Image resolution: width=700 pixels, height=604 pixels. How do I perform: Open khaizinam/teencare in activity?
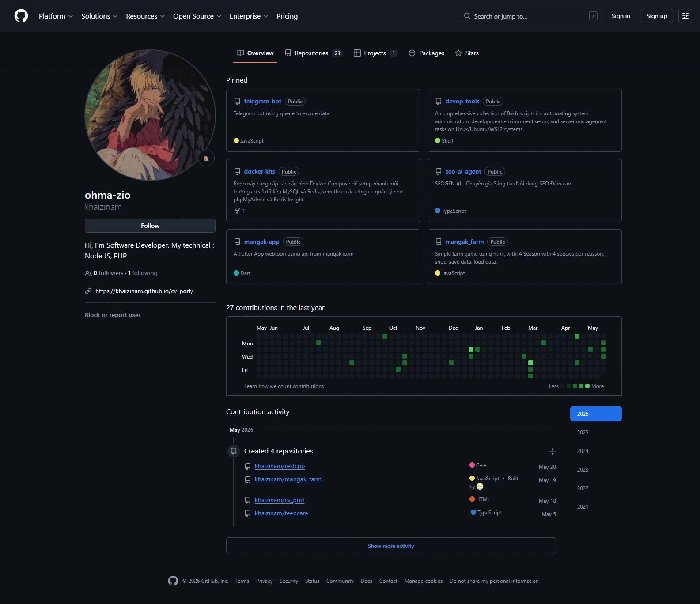point(281,513)
